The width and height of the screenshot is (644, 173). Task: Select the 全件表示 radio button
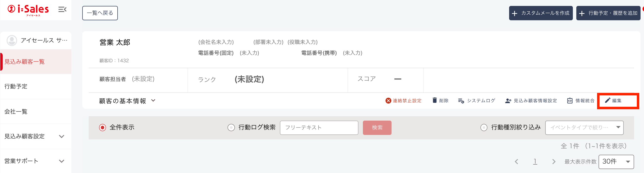(103, 128)
